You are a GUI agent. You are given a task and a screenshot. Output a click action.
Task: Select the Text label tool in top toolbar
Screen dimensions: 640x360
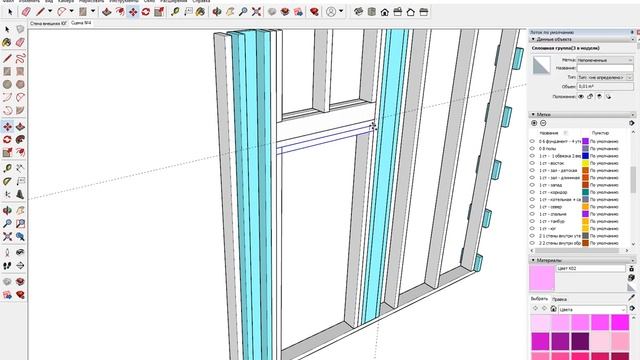(188, 12)
